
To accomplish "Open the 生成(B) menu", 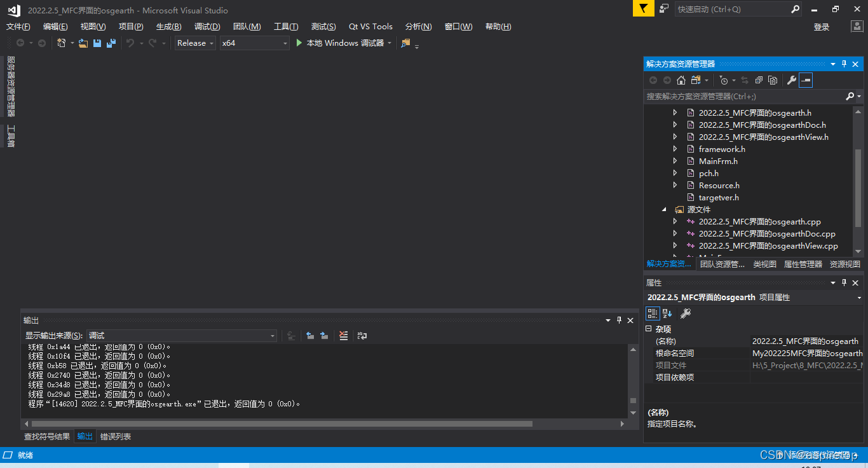I will 168,26.
